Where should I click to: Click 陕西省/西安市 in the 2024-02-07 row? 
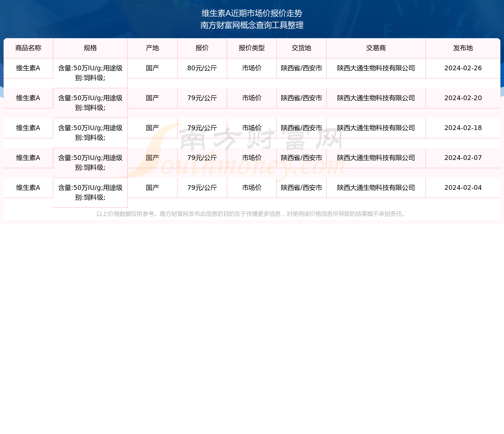[x=302, y=158]
